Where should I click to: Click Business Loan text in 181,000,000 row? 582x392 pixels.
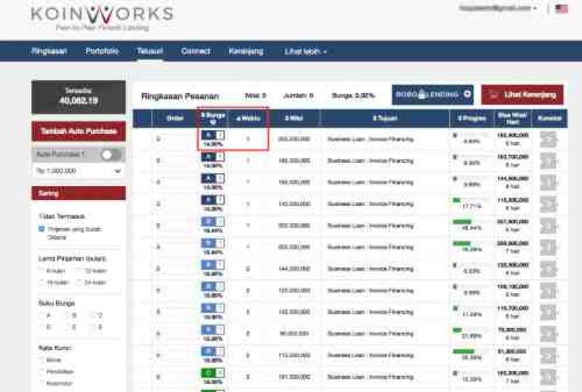point(370,377)
